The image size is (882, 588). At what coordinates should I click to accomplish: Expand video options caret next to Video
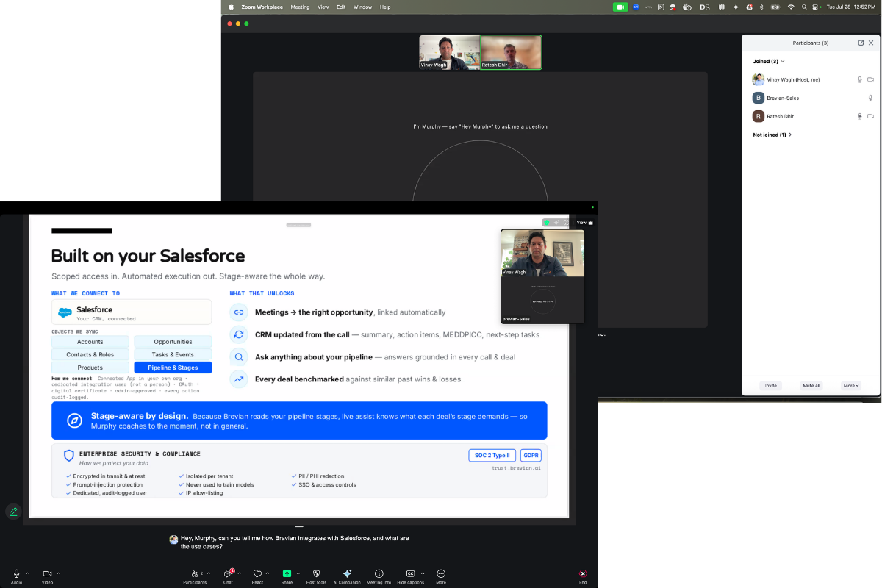[58, 573]
